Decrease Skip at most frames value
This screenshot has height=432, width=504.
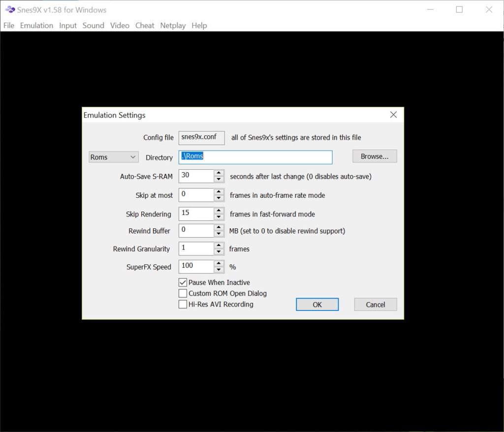click(219, 198)
